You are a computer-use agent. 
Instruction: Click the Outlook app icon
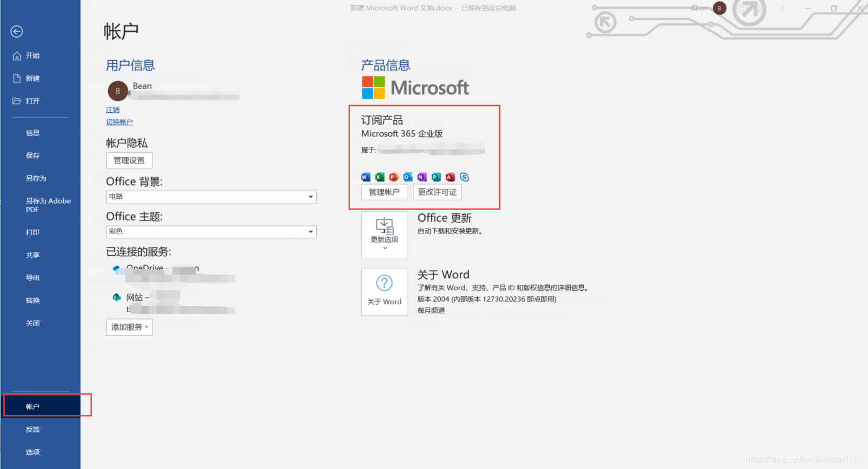(408, 177)
